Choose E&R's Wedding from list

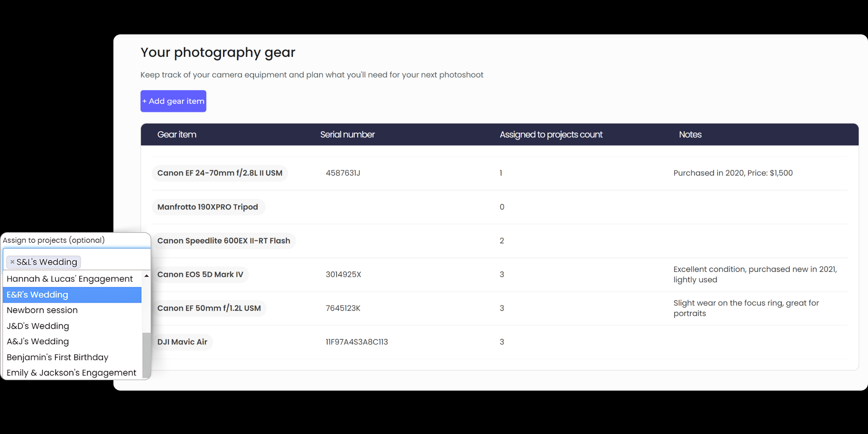(72, 295)
